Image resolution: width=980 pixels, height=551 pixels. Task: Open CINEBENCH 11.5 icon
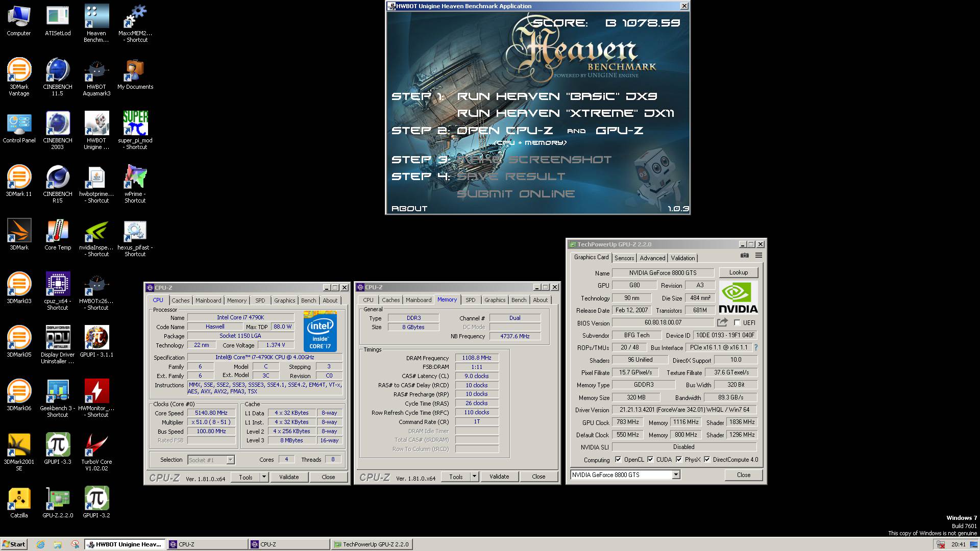pyautogui.click(x=58, y=78)
